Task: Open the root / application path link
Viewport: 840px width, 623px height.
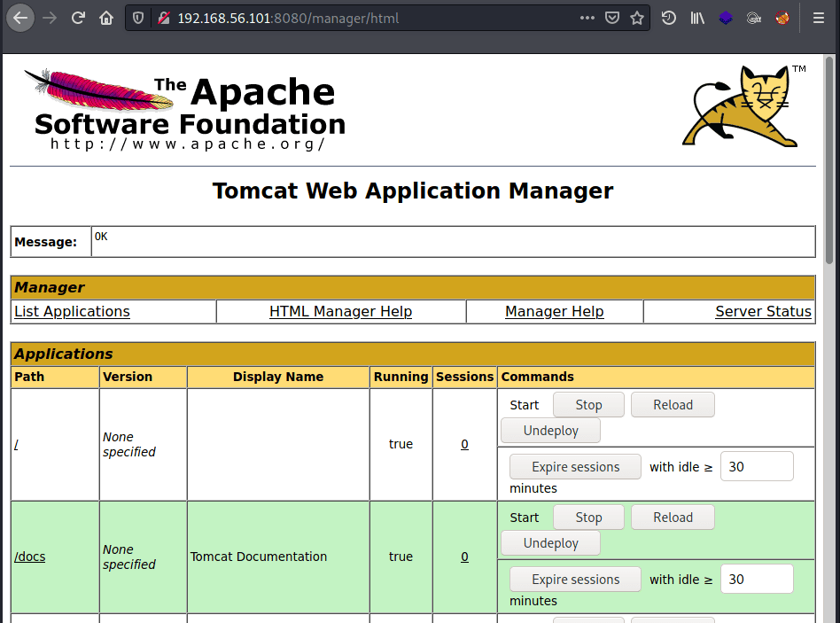Action: click(16, 445)
